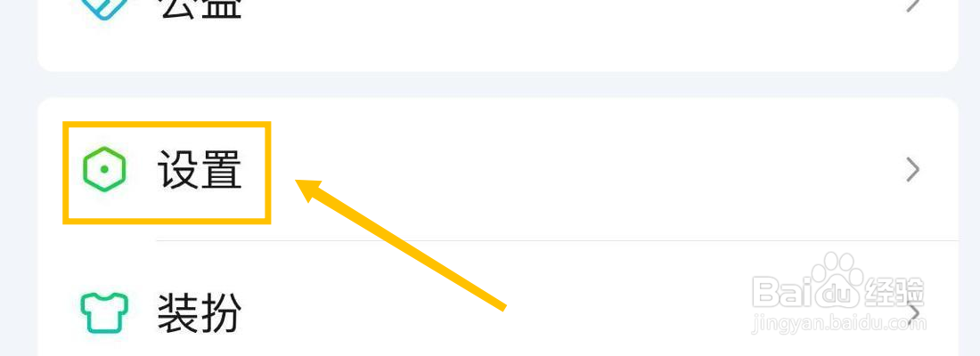Tap the green hexagon Settings icon
Viewport: 980px width, 356px height.
[104, 169]
